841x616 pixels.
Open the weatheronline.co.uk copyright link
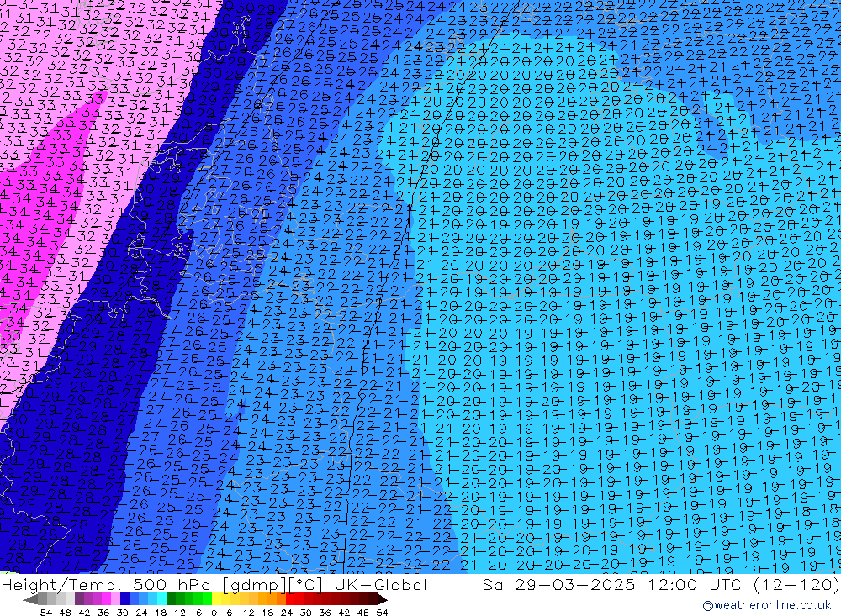click(766, 605)
